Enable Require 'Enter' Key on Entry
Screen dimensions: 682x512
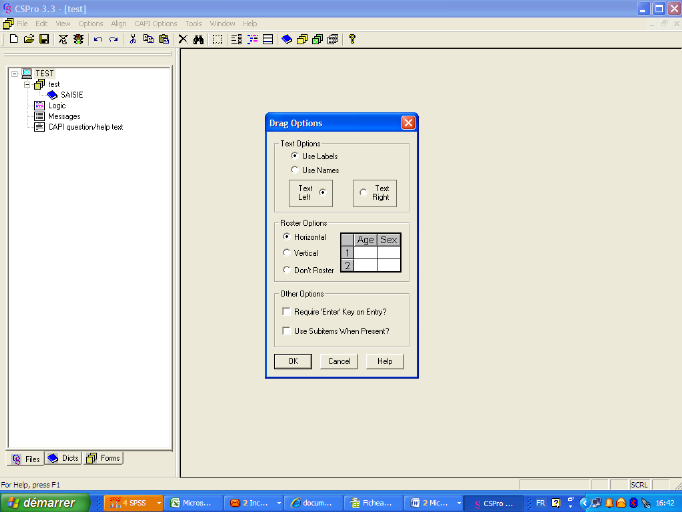287,312
